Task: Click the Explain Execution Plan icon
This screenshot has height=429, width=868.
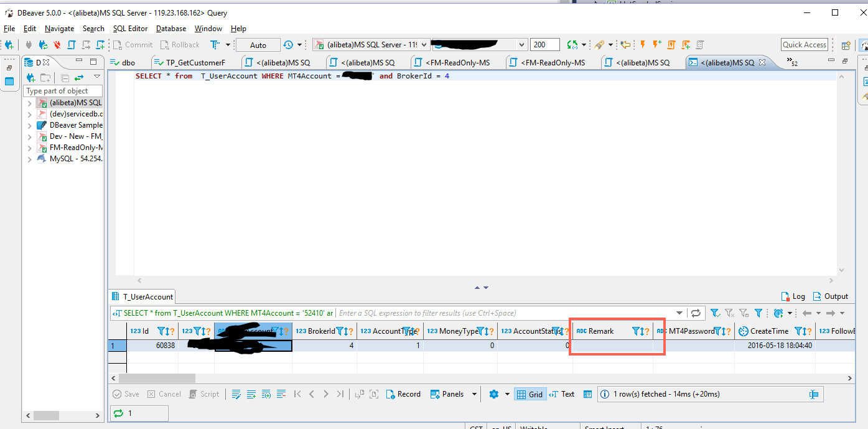Action: tap(700, 45)
